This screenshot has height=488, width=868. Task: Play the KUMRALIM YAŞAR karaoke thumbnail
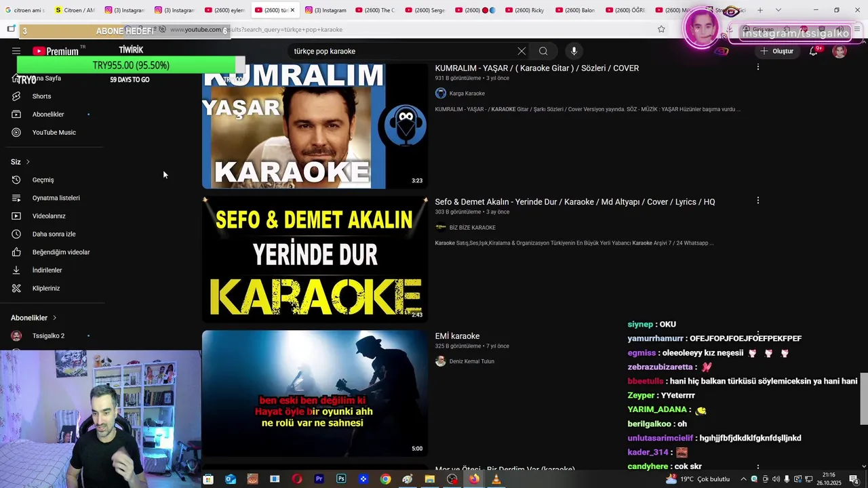(x=315, y=126)
